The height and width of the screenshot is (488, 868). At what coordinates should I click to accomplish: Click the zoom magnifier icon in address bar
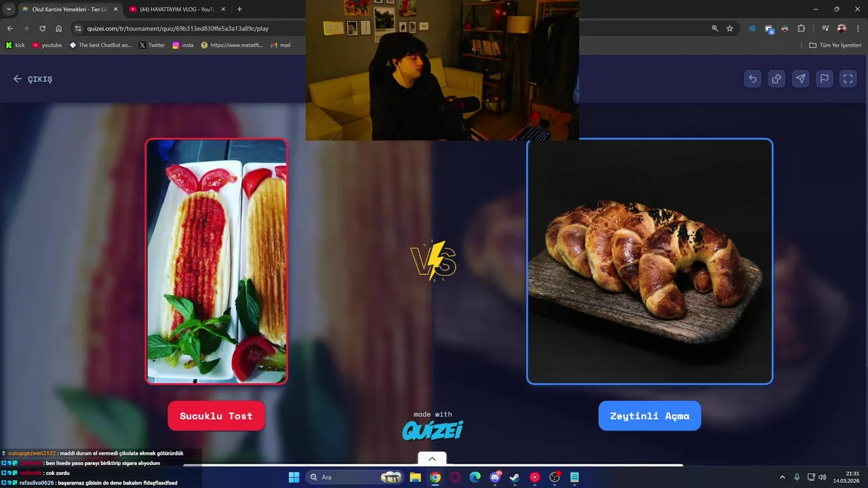click(x=715, y=28)
